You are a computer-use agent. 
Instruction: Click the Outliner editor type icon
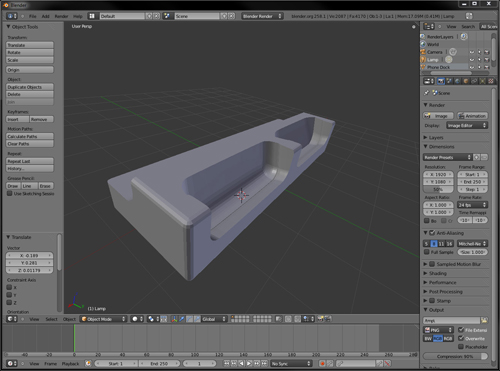(x=429, y=26)
